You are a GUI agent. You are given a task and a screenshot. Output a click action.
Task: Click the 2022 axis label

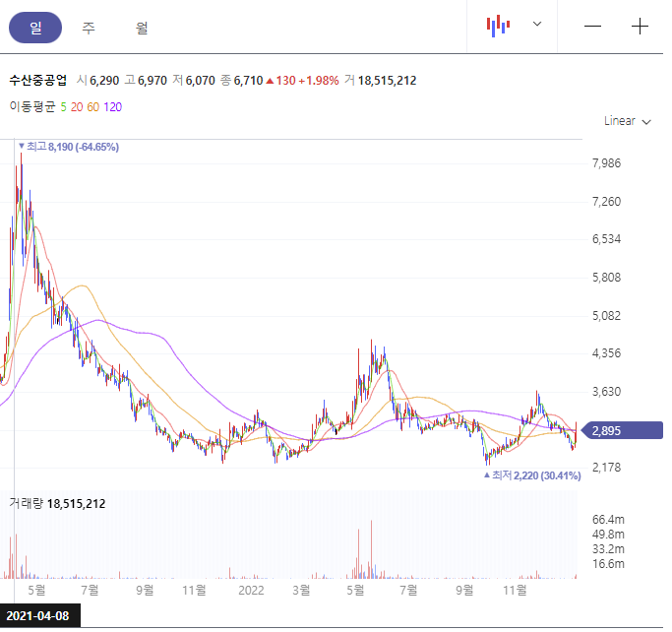[x=251, y=591]
